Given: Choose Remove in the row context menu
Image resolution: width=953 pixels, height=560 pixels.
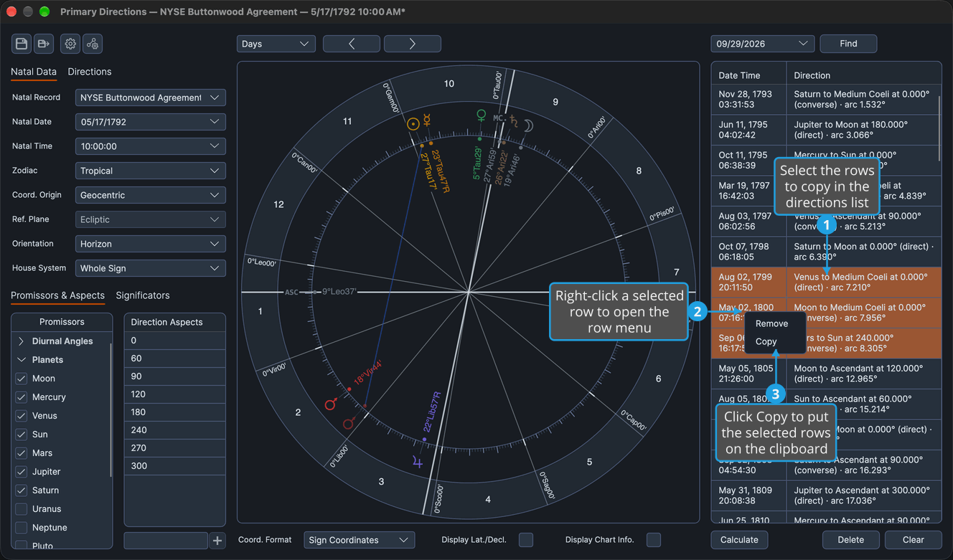Looking at the screenshot, I should click(x=772, y=324).
